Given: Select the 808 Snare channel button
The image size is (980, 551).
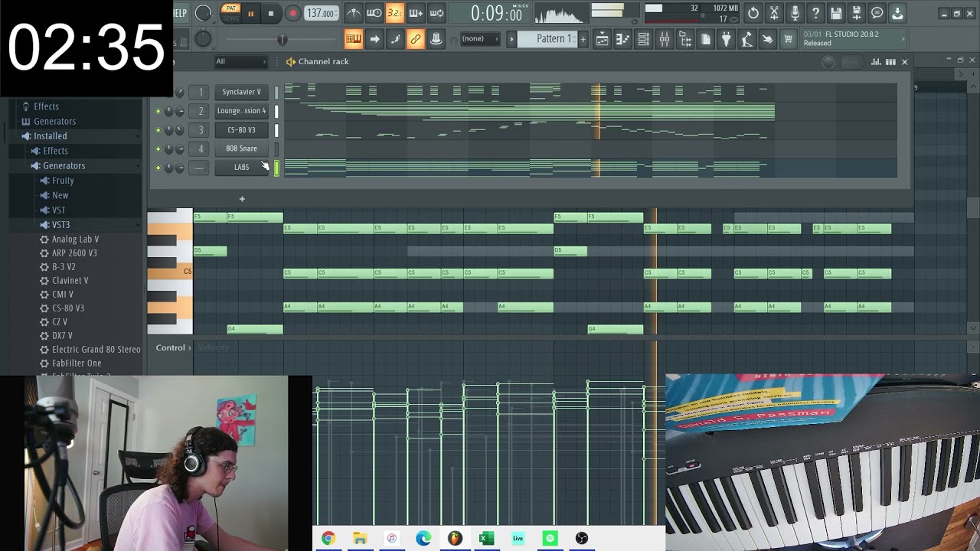Looking at the screenshot, I should click(x=241, y=148).
